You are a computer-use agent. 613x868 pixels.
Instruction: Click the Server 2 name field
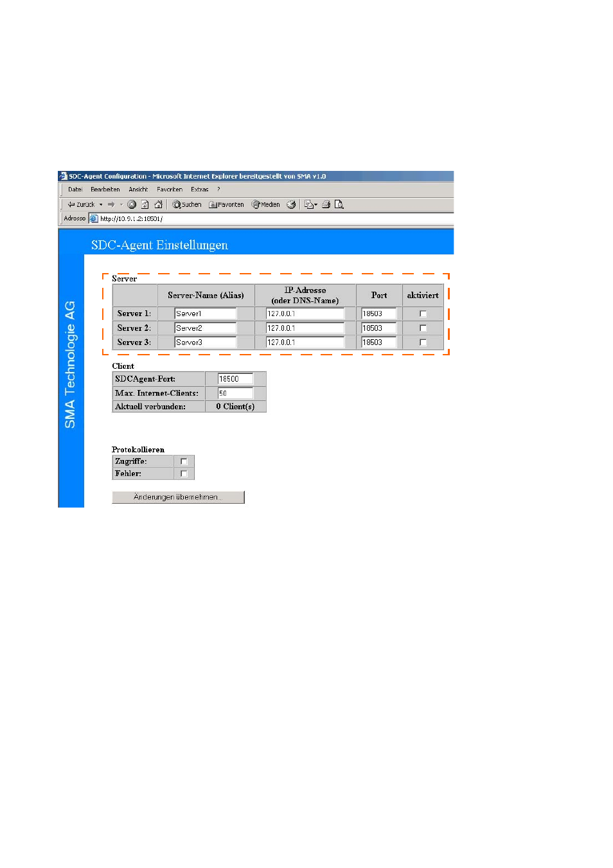click(206, 328)
